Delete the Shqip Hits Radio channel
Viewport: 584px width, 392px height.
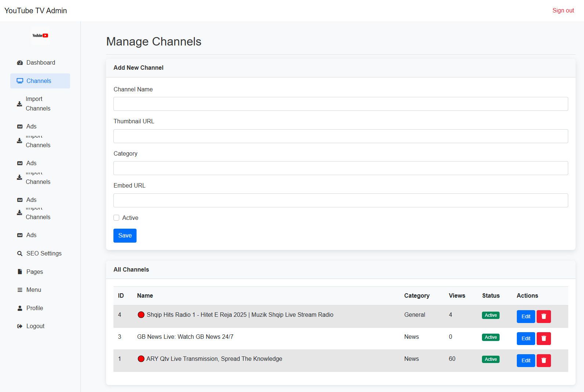544,316
